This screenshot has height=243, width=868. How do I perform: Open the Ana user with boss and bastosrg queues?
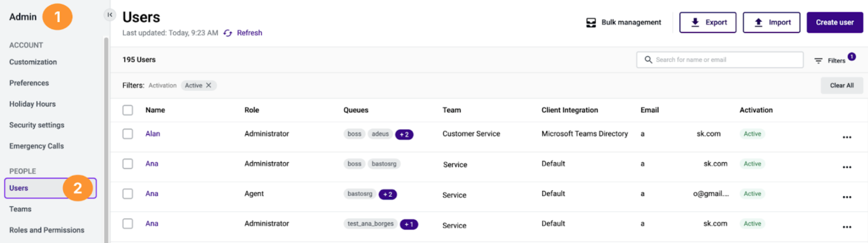click(151, 164)
